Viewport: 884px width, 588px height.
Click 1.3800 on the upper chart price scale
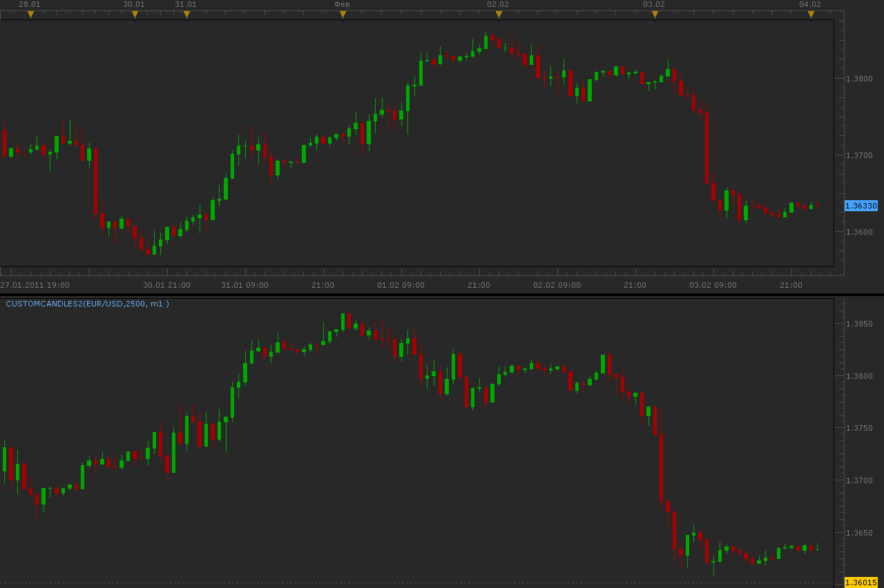click(x=860, y=79)
